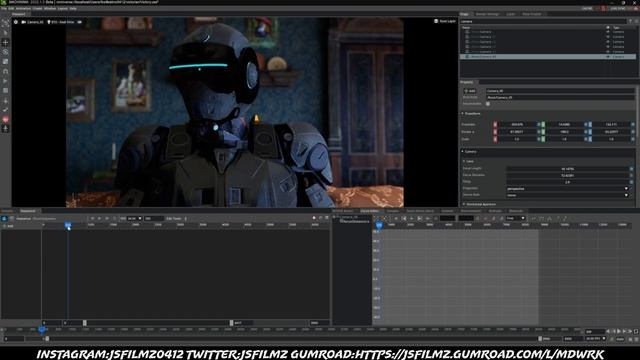640x360 pixels.
Task: Click the right handle of Sequencer range slider
Action: pyautogui.click(x=231, y=323)
